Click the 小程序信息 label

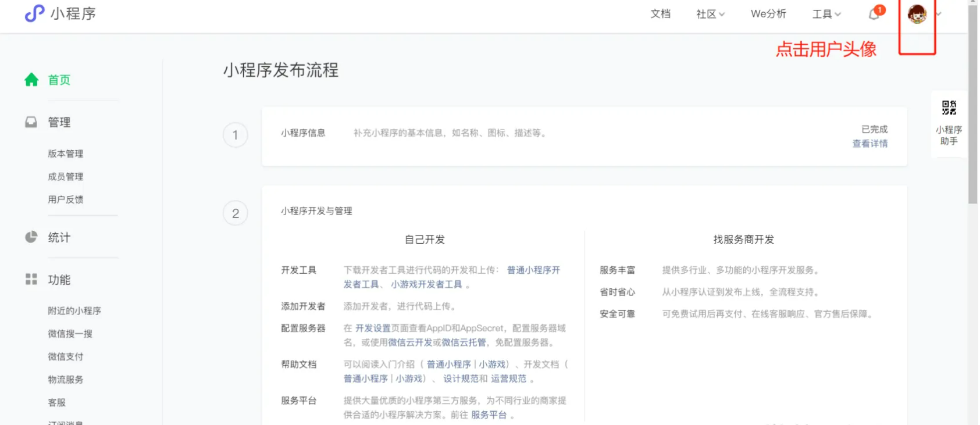303,133
